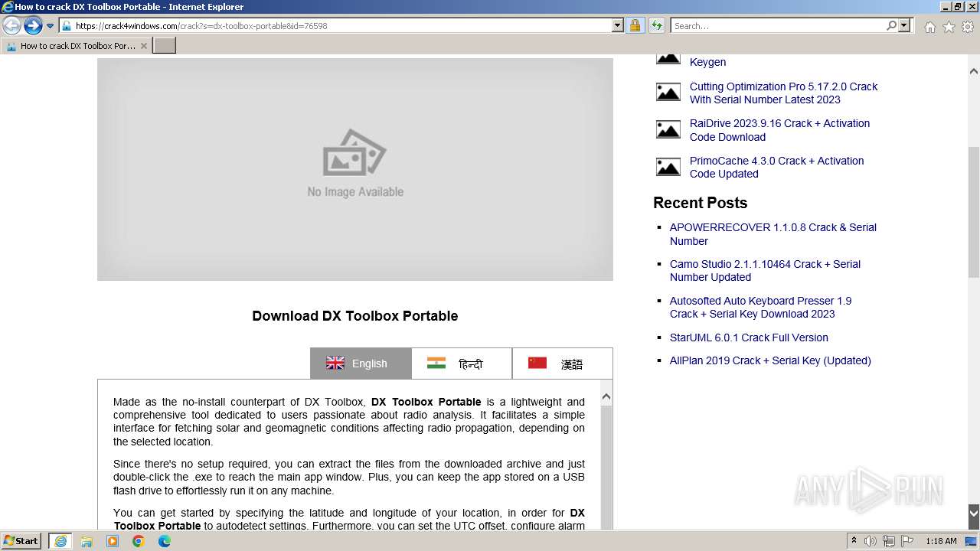
Task: Click the Action Center flag icon
Action: tap(907, 541)
